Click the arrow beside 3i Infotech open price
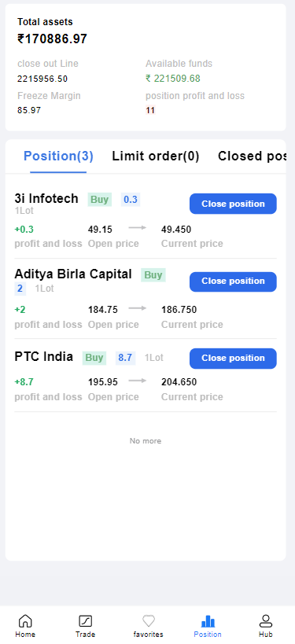The width and height of the screenshot is (295, 644). tap(137, 227)
